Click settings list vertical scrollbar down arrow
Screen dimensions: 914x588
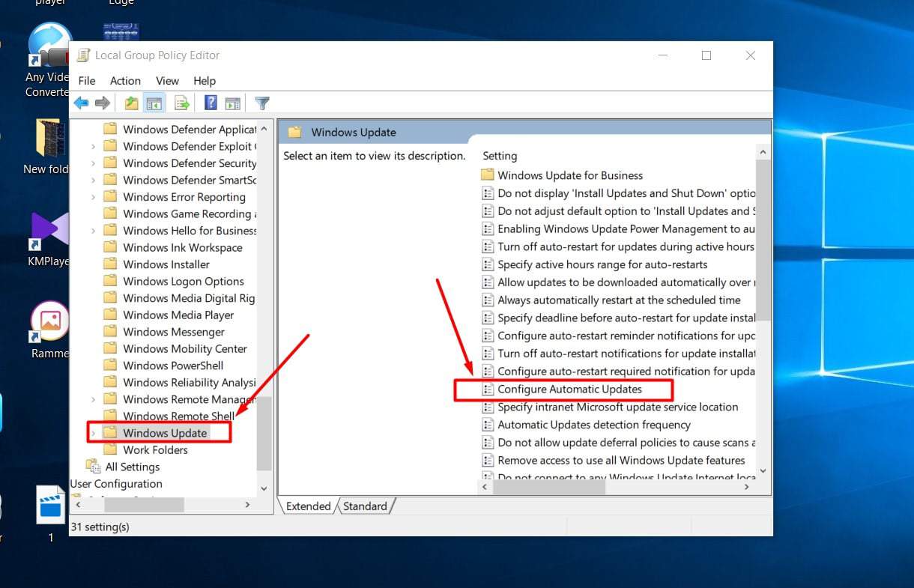click(x=763, y=471)
